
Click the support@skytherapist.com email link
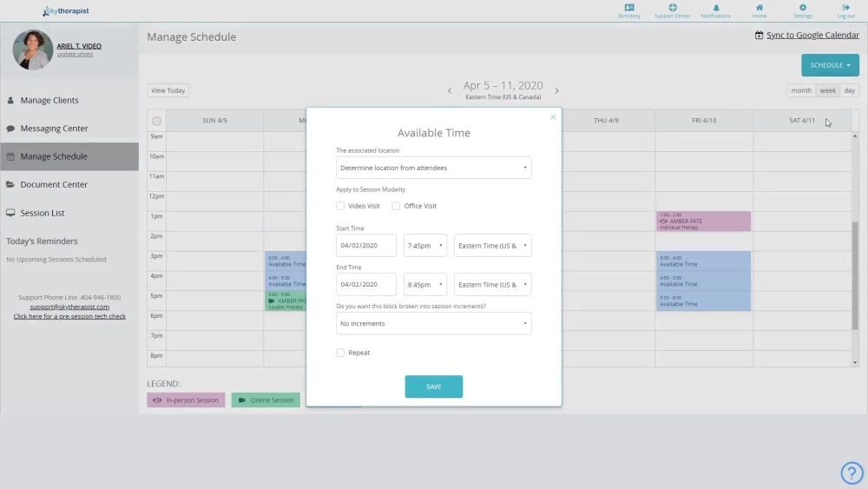coord(69,307)
